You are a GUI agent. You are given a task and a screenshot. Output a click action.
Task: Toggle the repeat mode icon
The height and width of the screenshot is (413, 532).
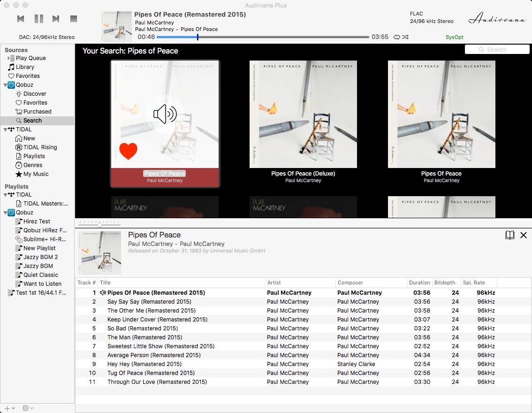[396, 37]
